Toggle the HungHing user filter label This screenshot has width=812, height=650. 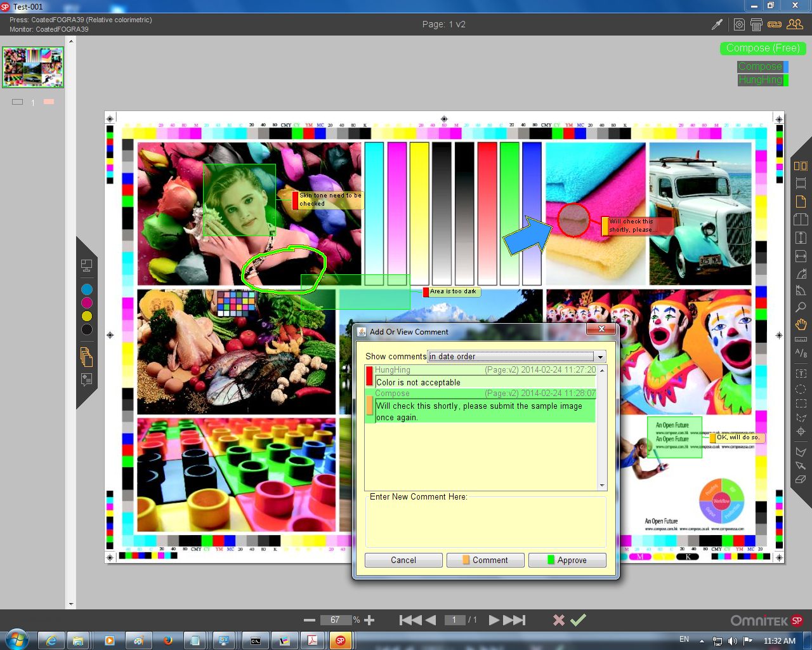(x=763, y=80)
